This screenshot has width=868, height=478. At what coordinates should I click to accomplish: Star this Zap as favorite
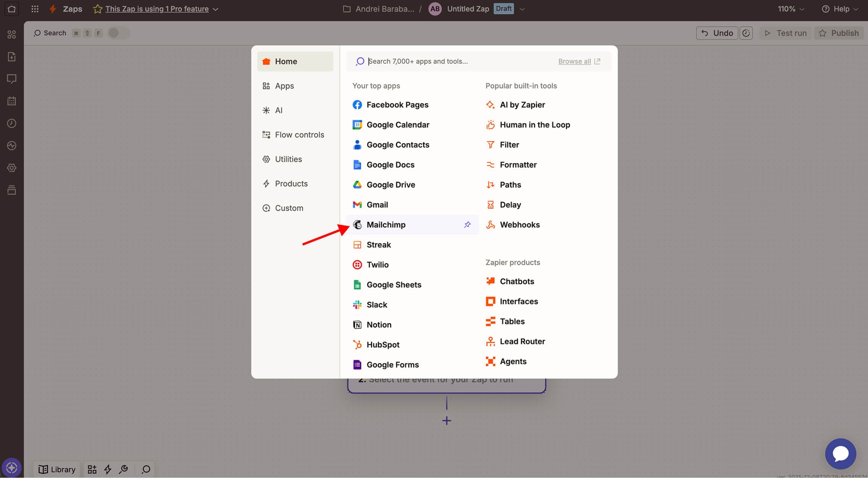pyautogui.click(x=97, y=9)
